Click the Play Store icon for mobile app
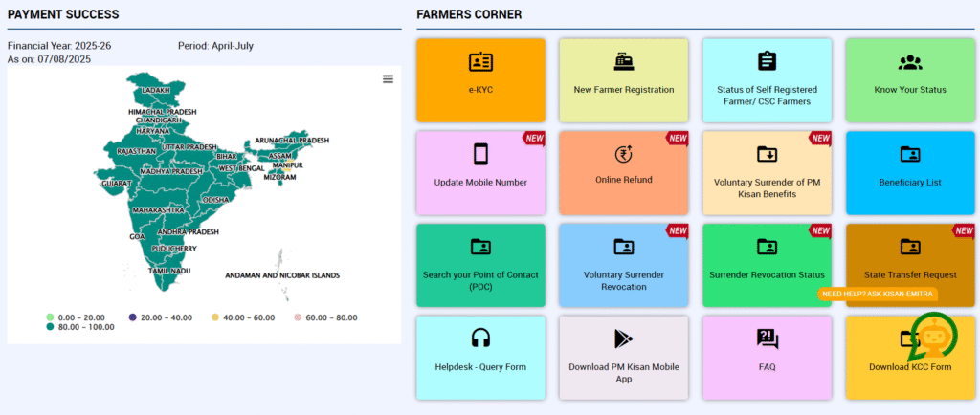Viewport: 980px width, 415px height. (623, 339)
